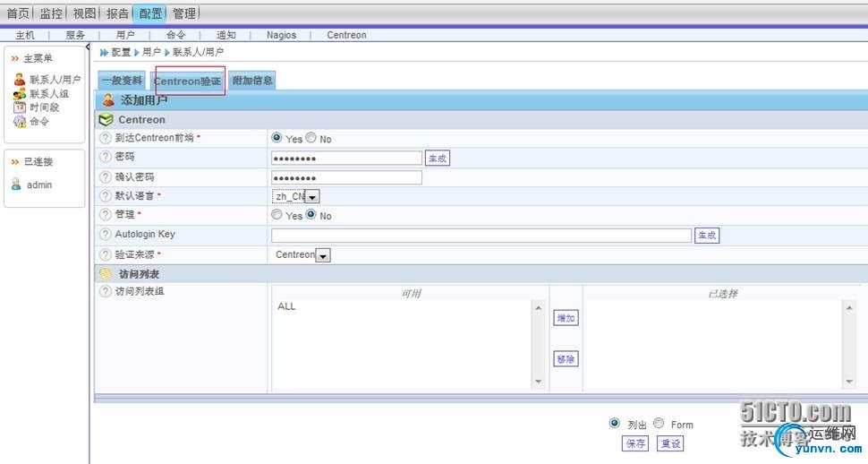Switch to the 附加信息 tab
This screenshot has width=868, height=464.
(x=251, y=81)
